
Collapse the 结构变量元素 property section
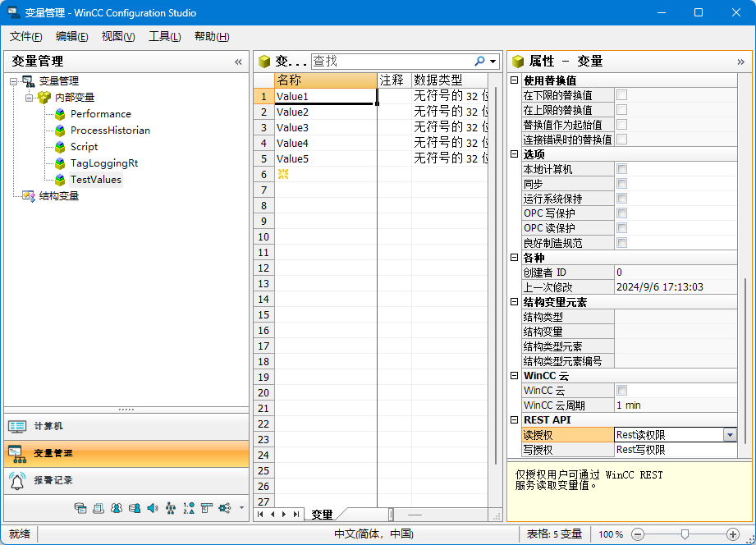click(515, 302)
